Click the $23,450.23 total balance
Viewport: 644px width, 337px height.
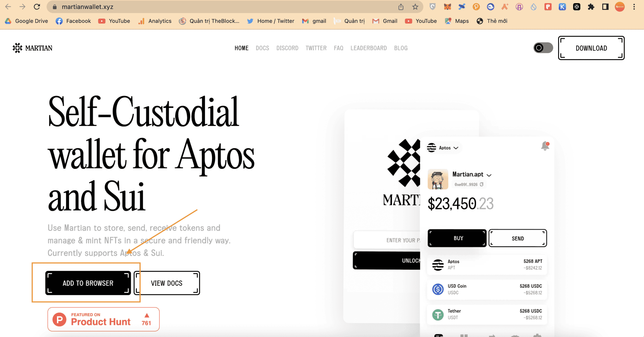(x=460, y=204)
